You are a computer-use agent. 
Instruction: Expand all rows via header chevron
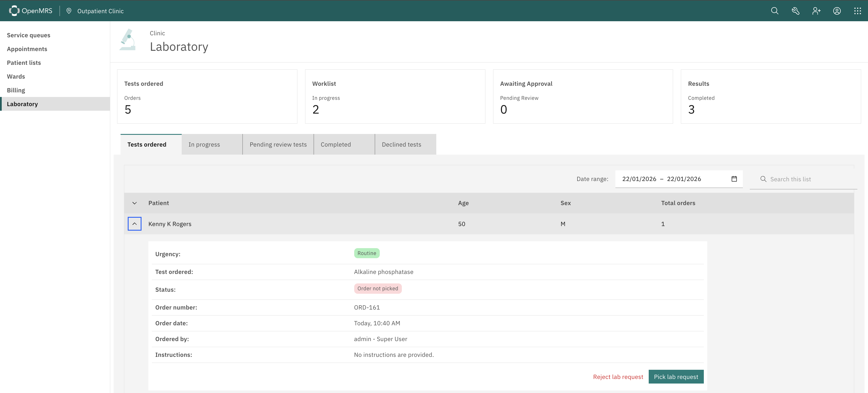pos(134,203)
